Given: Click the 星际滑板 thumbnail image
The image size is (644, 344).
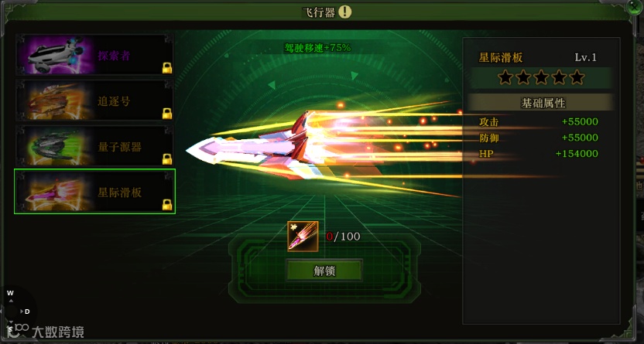Looking at the screenshot, I should click(x=57, y=192).
